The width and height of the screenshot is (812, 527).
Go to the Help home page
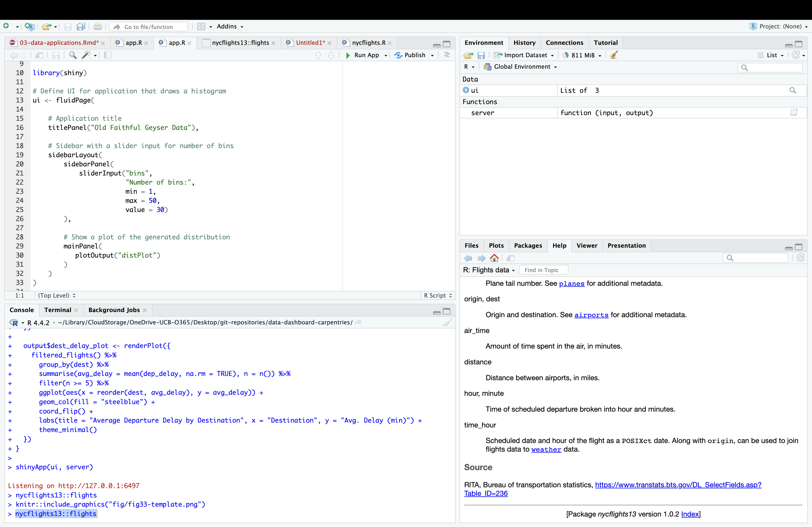tap(494, 258)
